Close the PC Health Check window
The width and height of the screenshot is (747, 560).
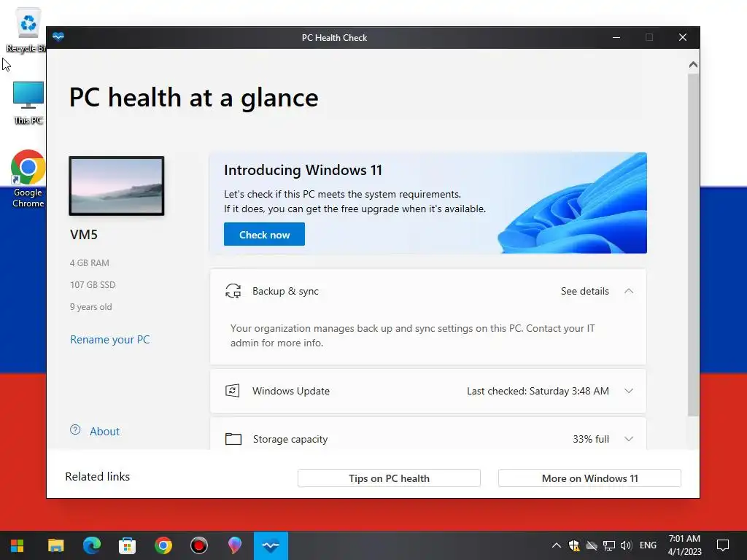click(683, 37)
